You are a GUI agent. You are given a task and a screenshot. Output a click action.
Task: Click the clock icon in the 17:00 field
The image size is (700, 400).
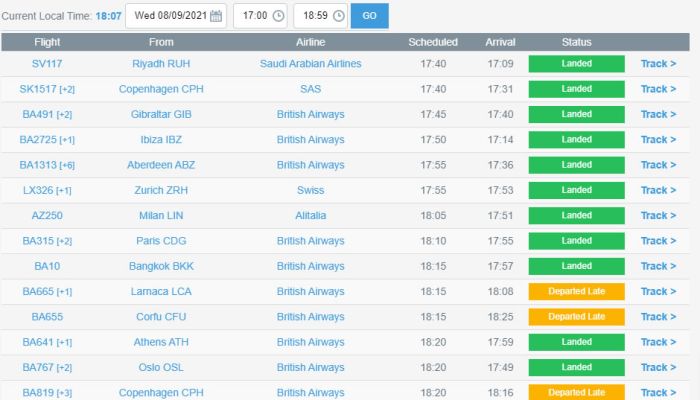tap(278, 16)
